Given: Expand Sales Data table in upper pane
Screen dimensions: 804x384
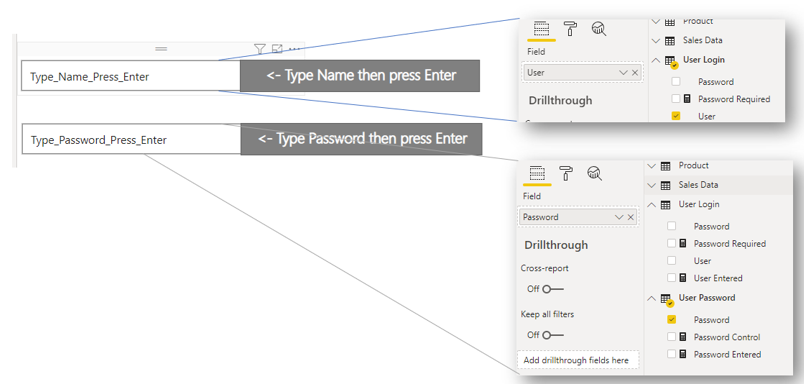Looking at the screenshot, I should pyautogui.click(x=655, y=41).
